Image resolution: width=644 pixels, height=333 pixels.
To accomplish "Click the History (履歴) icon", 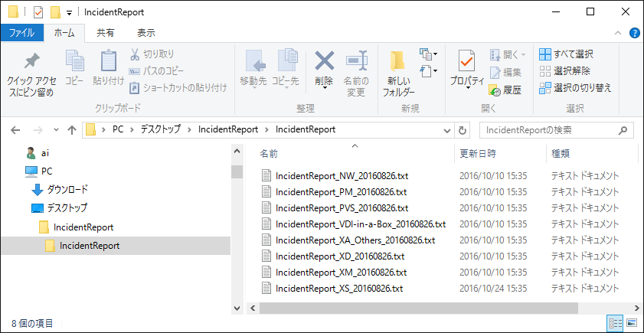I will pos(495,90).
